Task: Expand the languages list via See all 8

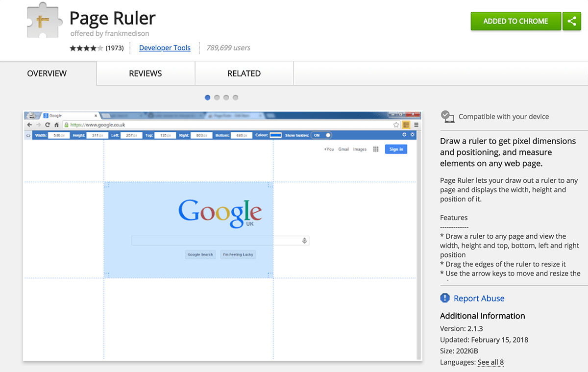Action: [490, 362]
